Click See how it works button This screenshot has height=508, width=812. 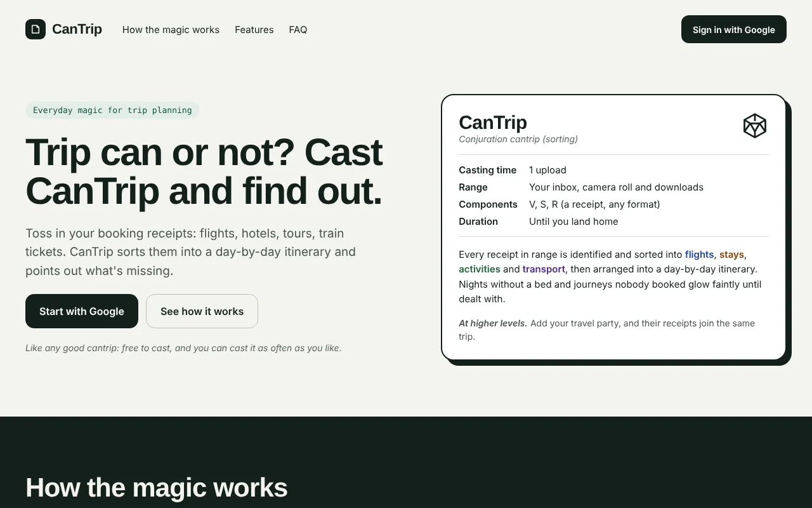[x=202, y=311]
